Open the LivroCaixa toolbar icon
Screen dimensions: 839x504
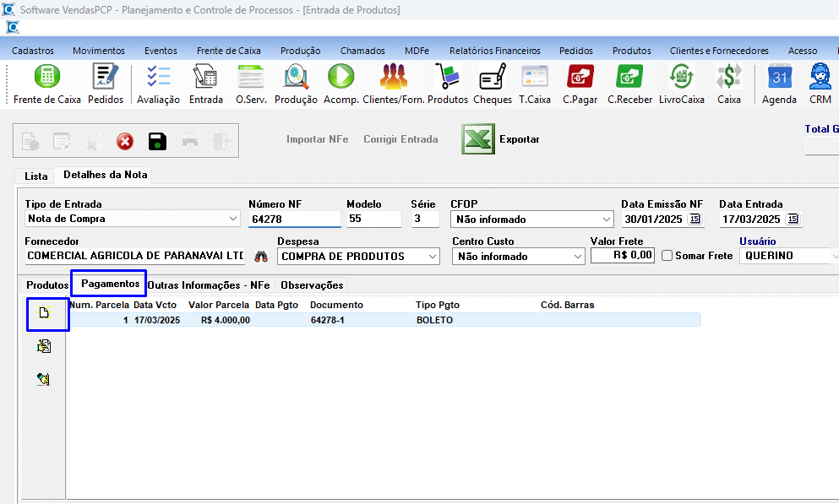coord(681,78)
